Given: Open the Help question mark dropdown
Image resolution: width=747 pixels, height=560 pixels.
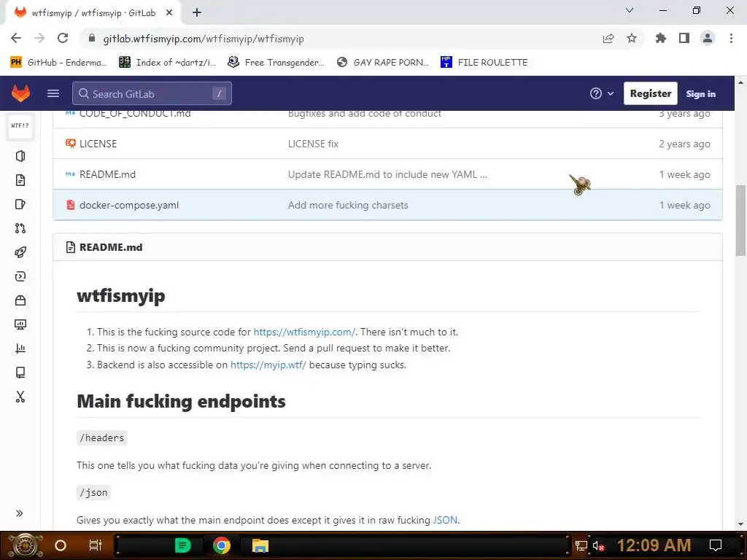Looking at the screenshot, I should (601, 93).
